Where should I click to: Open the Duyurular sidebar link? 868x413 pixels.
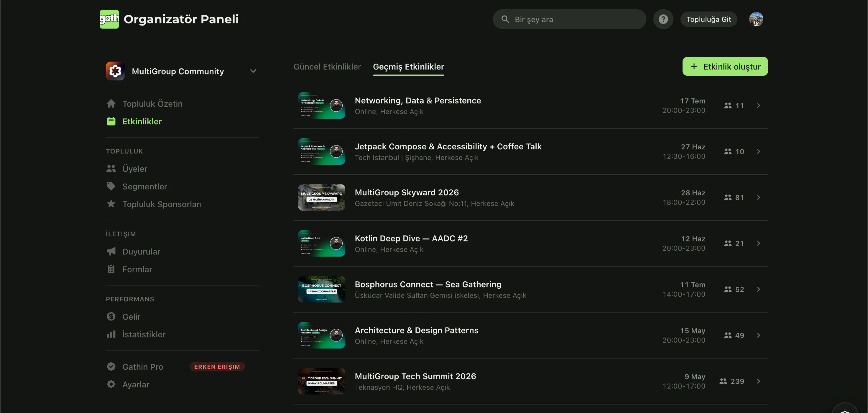pyautogui.click(x=141, y=252)
